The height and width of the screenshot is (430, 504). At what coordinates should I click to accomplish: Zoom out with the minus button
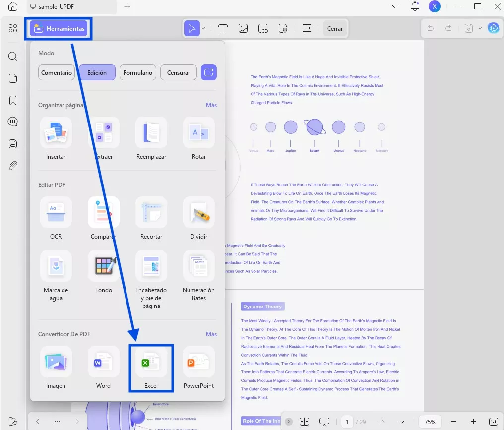click(453, 422)
